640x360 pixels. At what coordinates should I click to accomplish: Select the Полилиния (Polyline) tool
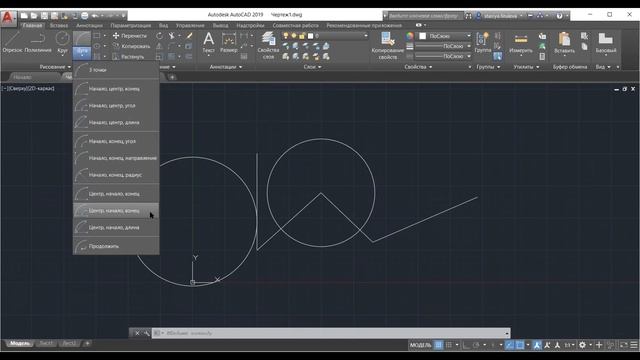[x=38, y=42]
